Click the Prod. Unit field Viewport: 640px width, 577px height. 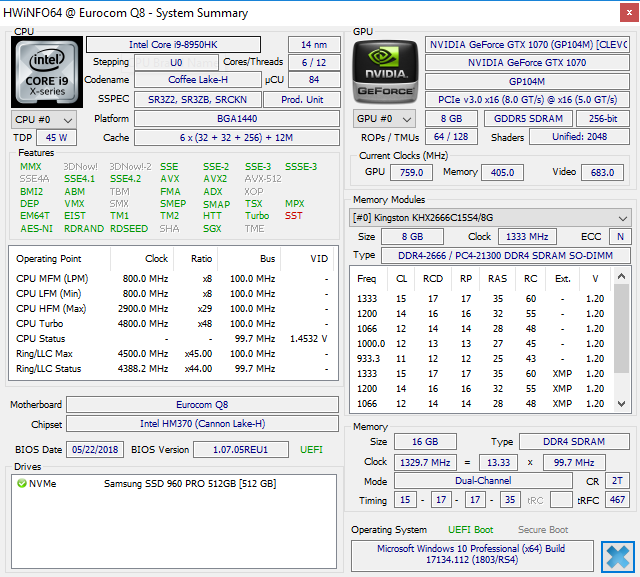point(302,100)
